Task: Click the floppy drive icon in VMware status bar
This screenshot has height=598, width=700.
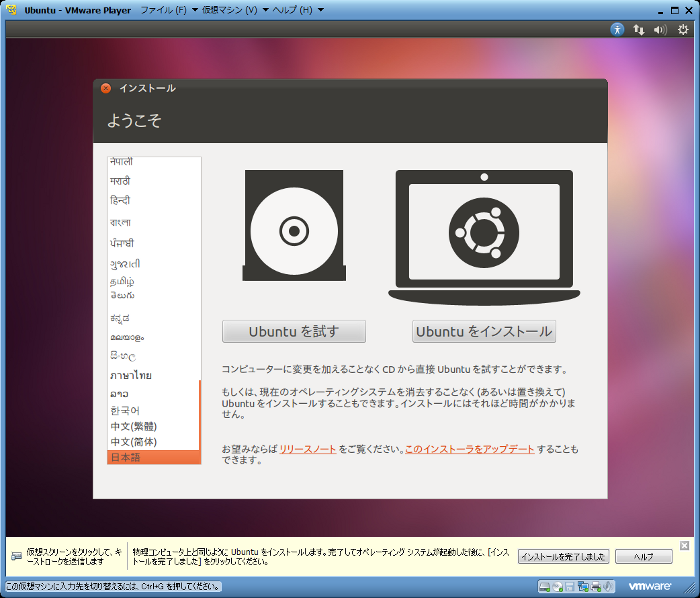Action: [x=570, y=586]
